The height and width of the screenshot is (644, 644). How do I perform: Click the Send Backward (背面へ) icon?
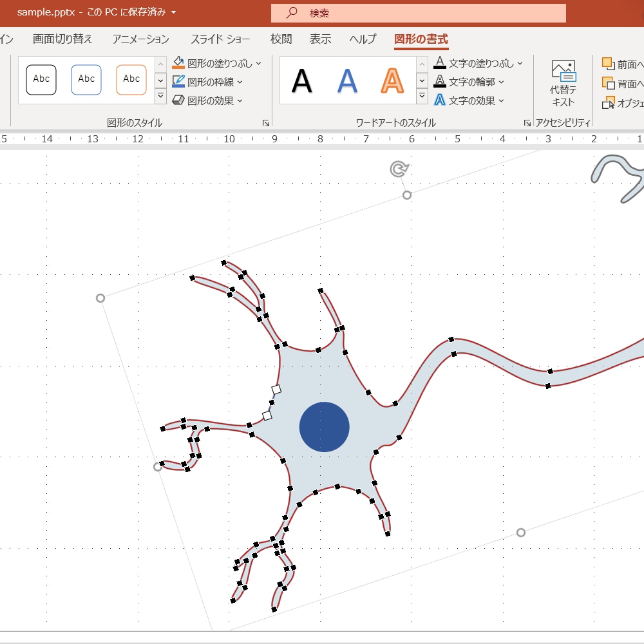[x=609, y=83]
